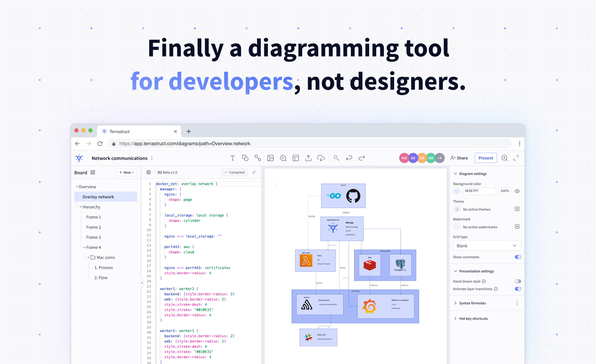This screenshot has width=596, height=364.
Task: Toggle background color visibility eye
Action: [x=517, y=191]
